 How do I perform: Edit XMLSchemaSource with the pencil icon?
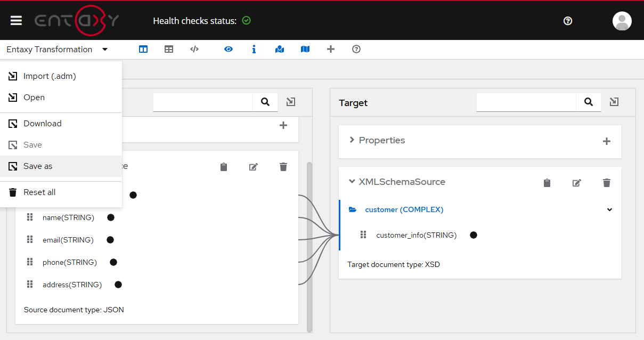pyautogui.click(x=576, y=182)
